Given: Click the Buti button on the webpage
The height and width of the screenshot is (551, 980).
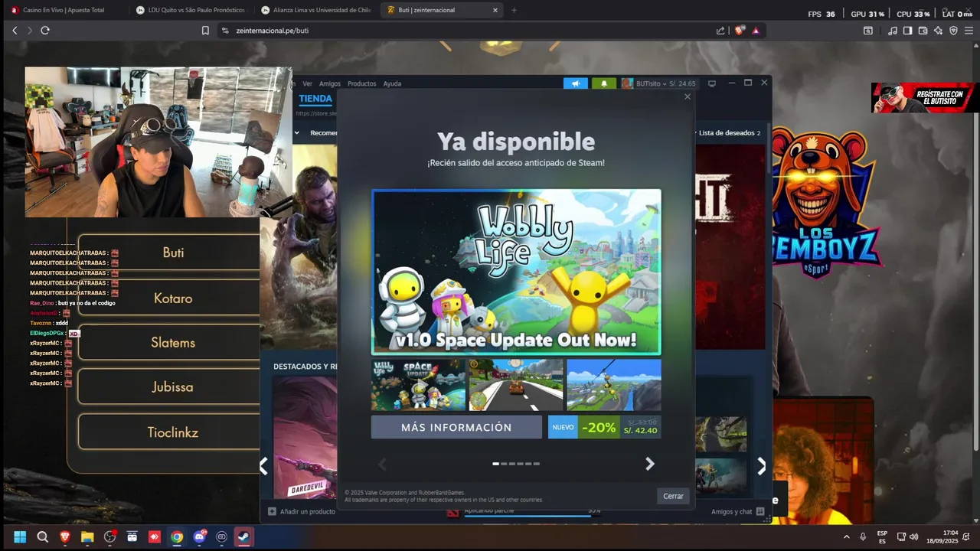Looking at the screenshot, I should (x=173, y=253).
